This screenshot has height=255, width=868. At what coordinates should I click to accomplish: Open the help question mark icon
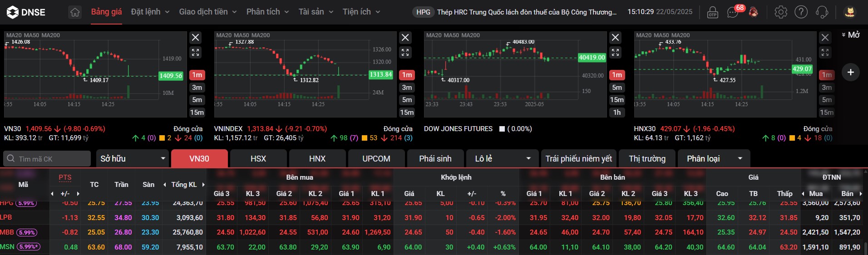pyautogui.click(x=801, y=12)
